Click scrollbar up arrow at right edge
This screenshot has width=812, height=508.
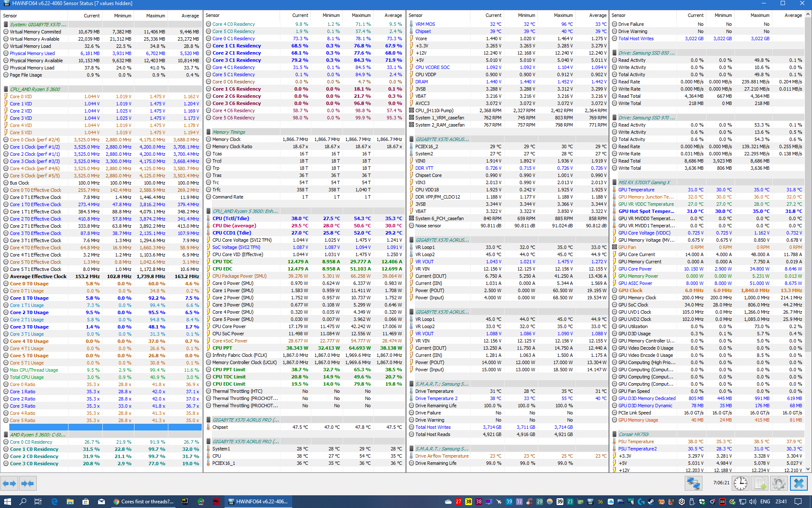click(808, 14)
